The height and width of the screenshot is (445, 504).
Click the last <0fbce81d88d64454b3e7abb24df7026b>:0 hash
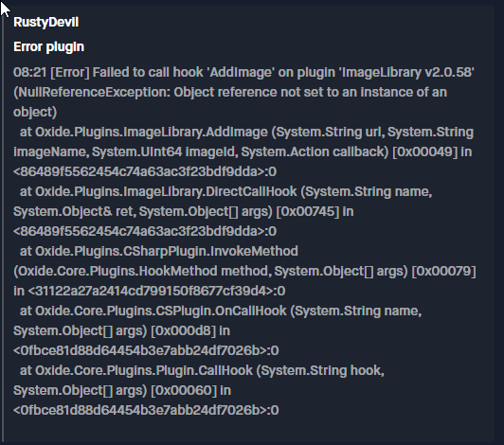pyautogui.click(x=146, y=410)
